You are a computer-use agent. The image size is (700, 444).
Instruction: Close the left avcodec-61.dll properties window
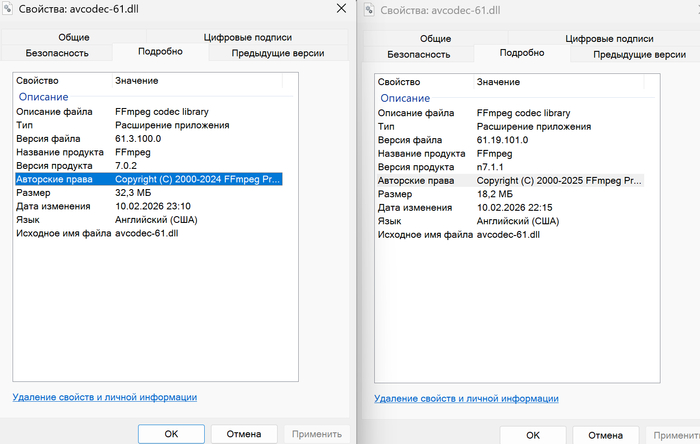340,9
